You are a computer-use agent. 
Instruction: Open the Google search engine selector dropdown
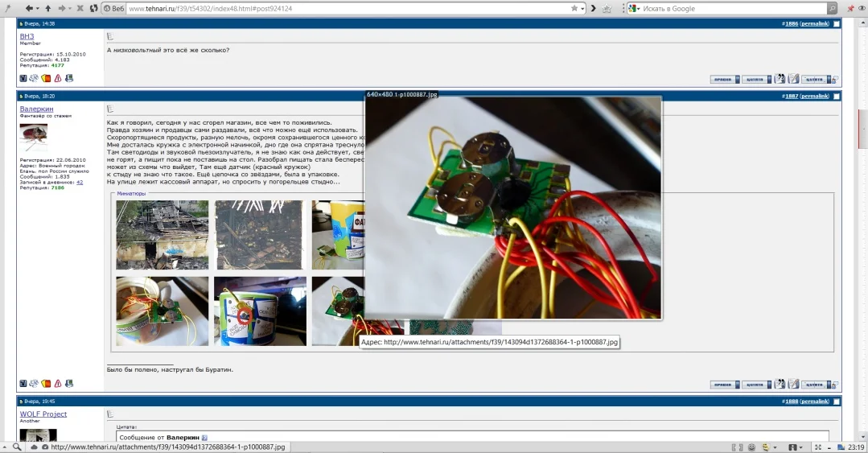[x=635, y=8]
